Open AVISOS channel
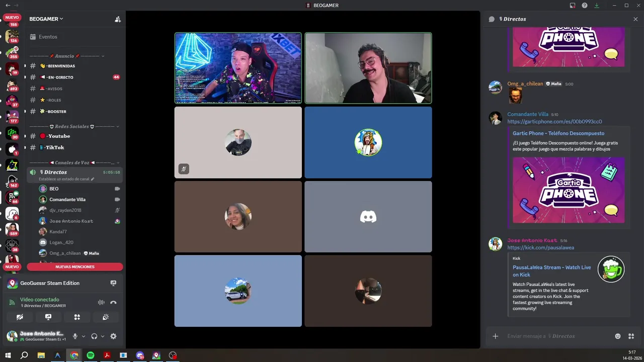644x362 pixels. click(74, 89)
